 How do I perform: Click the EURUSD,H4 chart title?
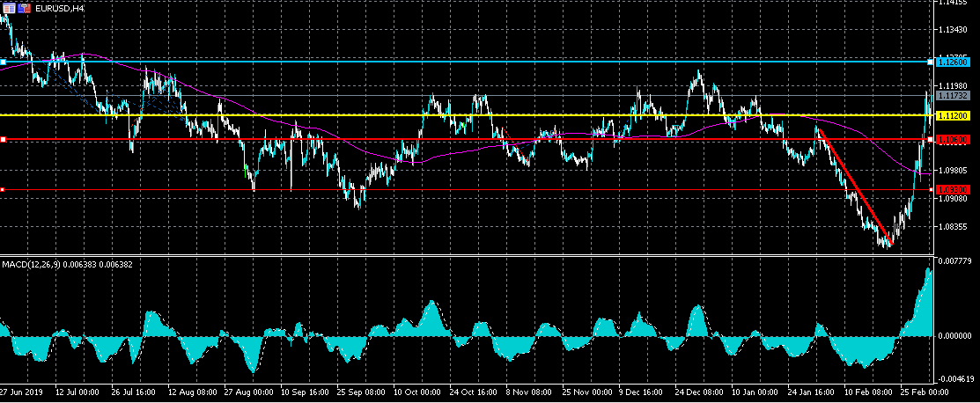click(x=58, y=7)
